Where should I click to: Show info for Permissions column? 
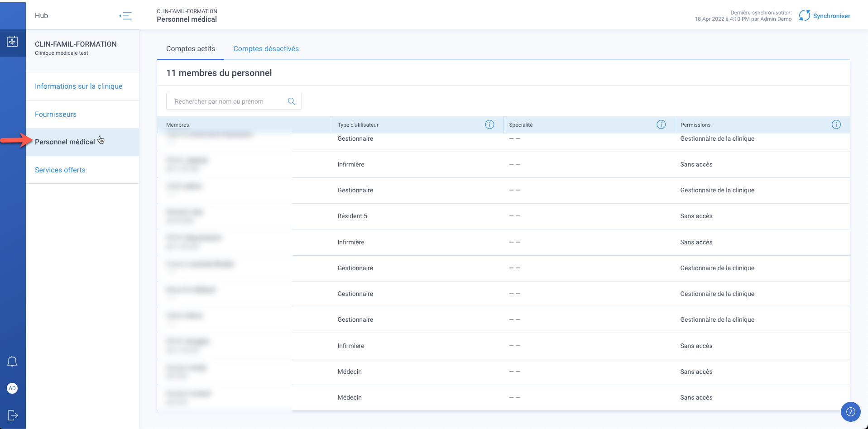[836, 124]
